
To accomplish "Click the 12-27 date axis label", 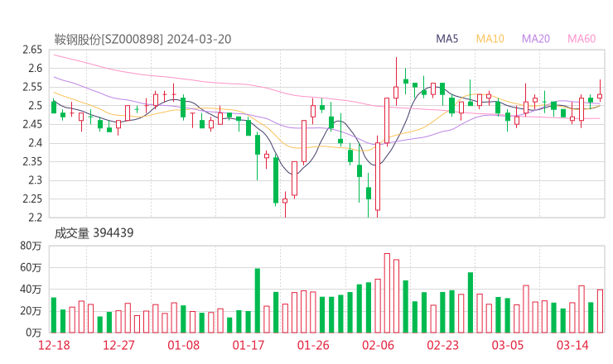I will tap(118, 345).
